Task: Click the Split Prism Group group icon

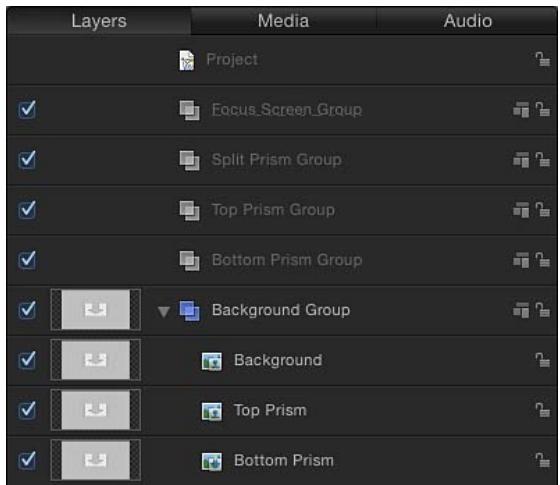Action: click(x=189, y=160)
